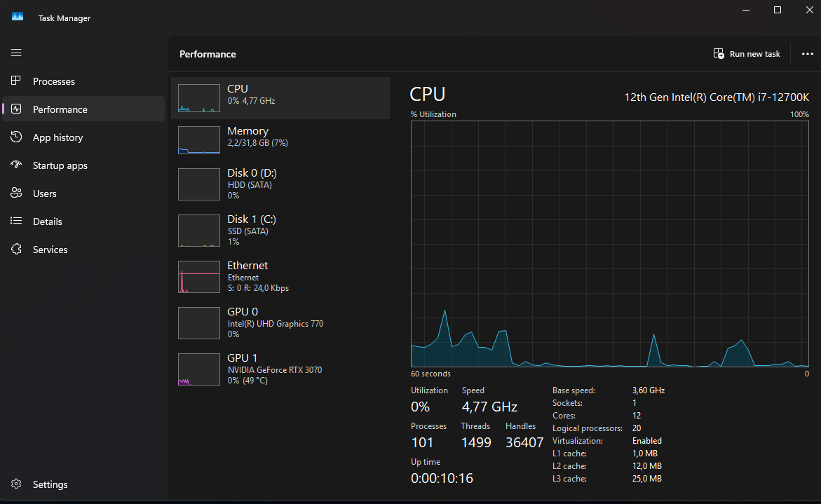Open the three-dot more options menu

pyautogui.click(x=808, y=53)
